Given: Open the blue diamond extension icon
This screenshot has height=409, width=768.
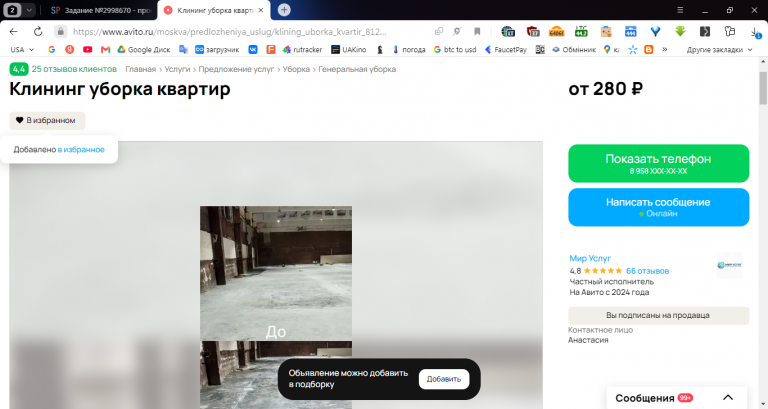Looking at the screenshot, I should pyautogui.click(x=655, y=32).
